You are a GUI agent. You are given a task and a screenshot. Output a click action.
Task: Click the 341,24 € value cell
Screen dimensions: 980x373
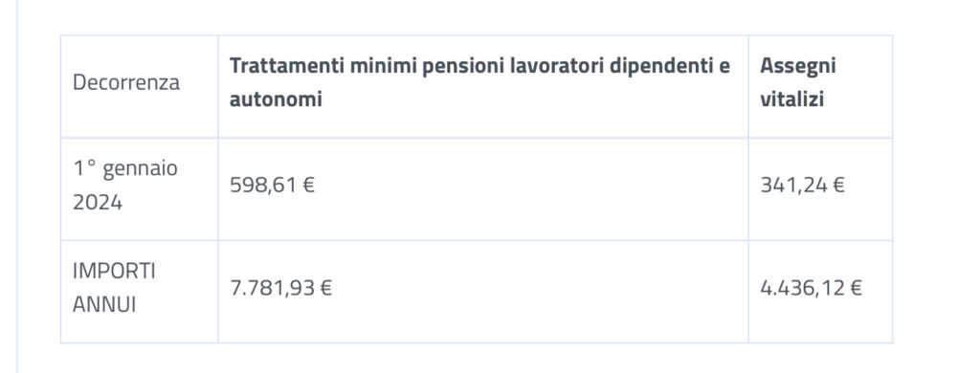[820, 188]
